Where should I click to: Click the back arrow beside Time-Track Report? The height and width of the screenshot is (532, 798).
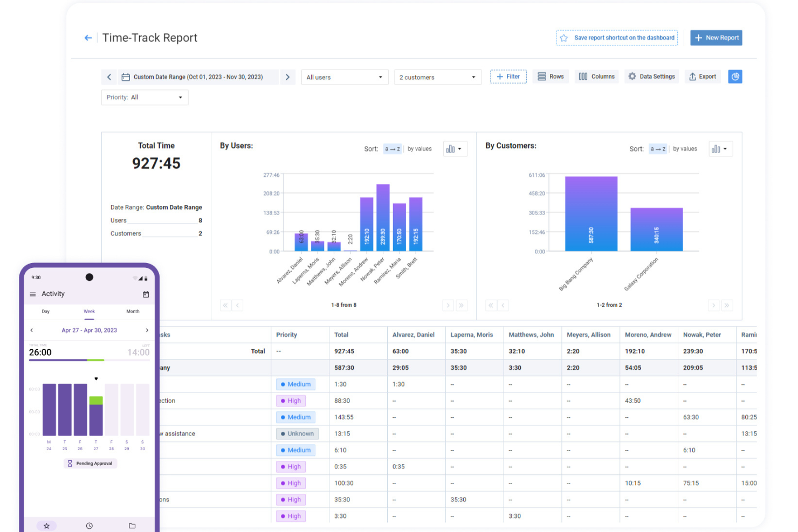click(88, 38)
